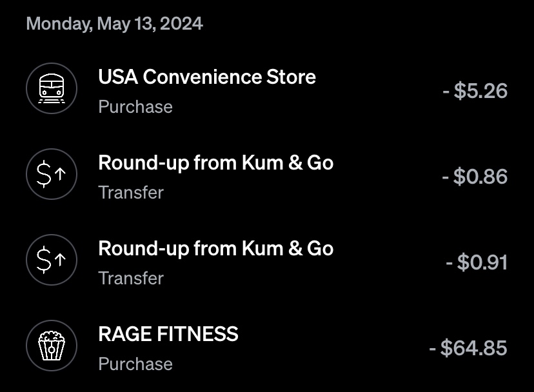
Task: Click the Purchase label under RAGE FITNESS
Action: coord(135,364)
